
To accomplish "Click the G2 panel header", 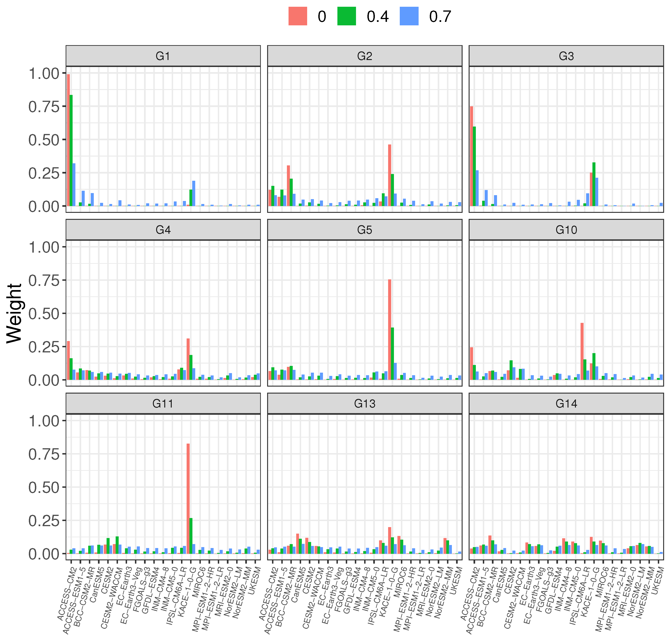I will 364,56.
